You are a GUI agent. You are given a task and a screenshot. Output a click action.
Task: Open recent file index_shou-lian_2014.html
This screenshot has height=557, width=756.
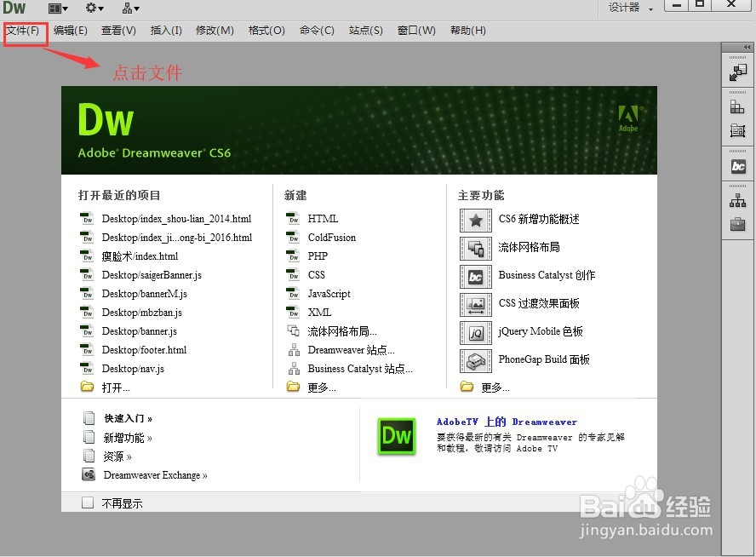coord(176,219)
